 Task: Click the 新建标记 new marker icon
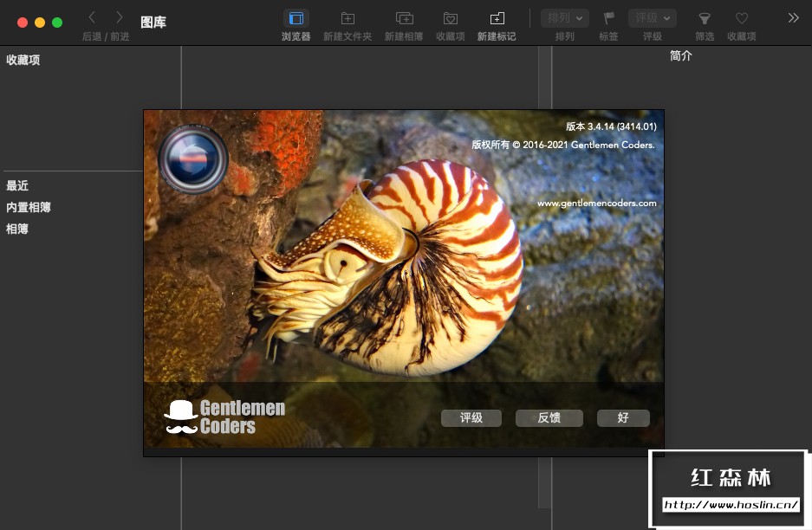(497, 18)
